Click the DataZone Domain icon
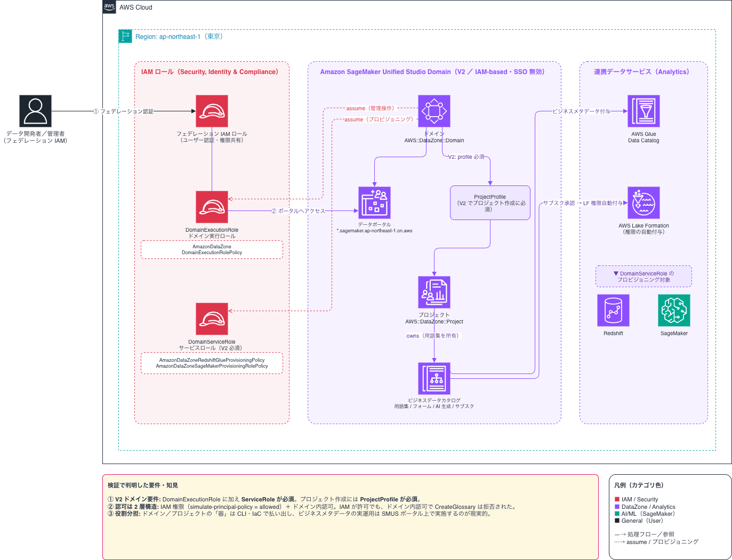Screen dimensions: 732x560 [434, 111]
